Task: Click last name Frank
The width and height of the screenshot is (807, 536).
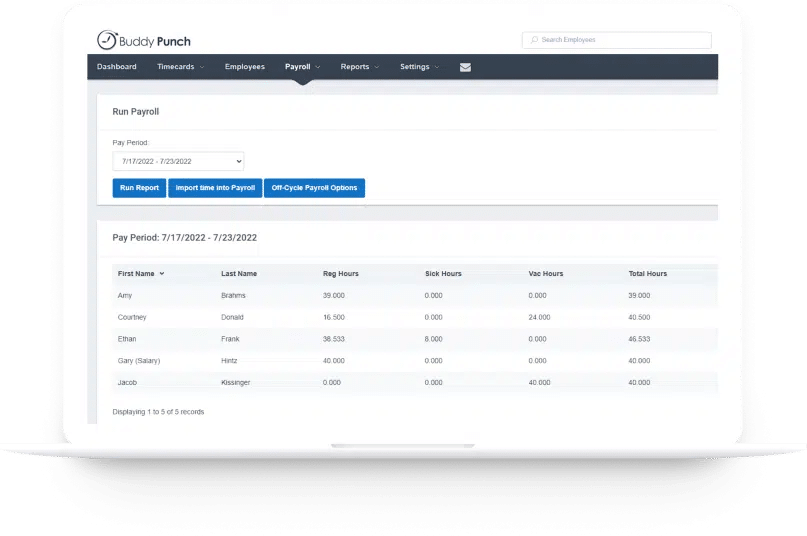Action: point(230,339)
